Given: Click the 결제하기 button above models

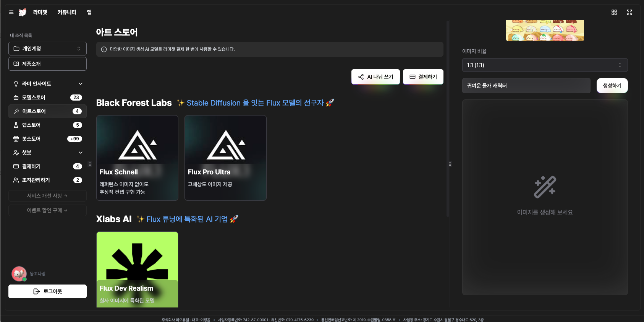Looking at the screenshot, I should 423,77.
